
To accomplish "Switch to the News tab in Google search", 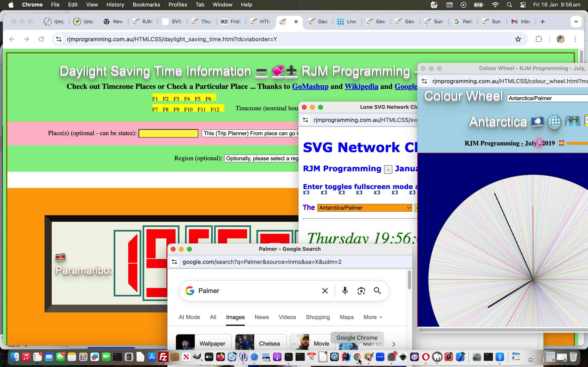I will (x=262, y=317).
